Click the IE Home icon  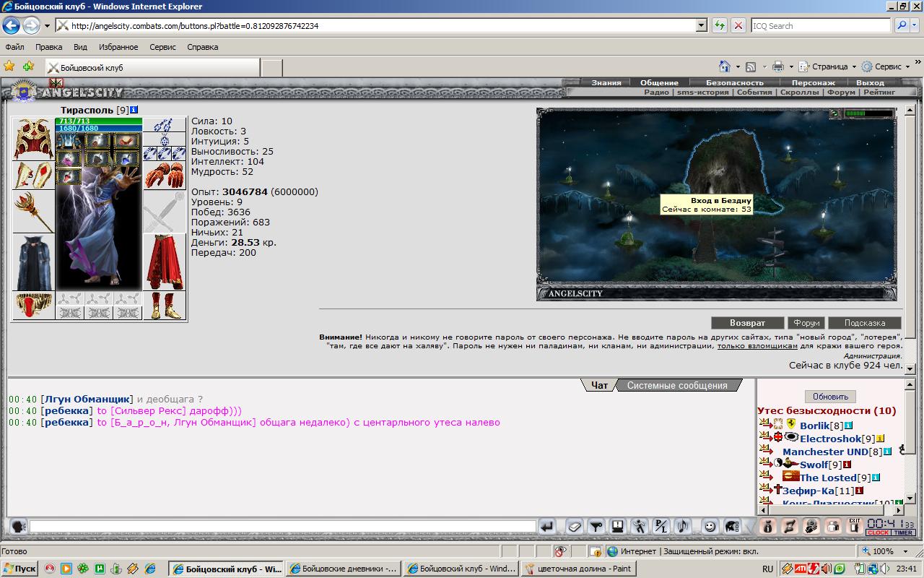coord(725,66)
